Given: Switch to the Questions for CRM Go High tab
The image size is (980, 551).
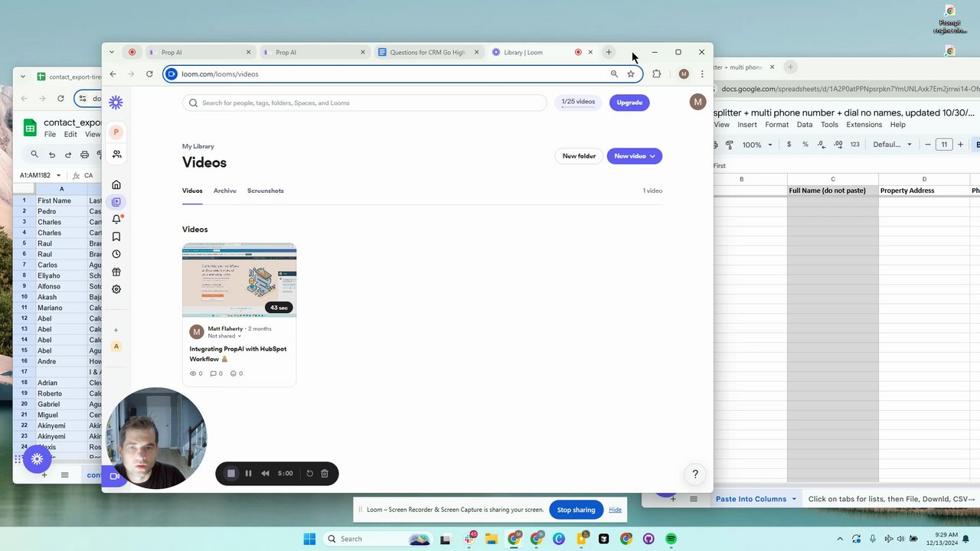Looking at the screenshot, I should [x=428, y=52].
